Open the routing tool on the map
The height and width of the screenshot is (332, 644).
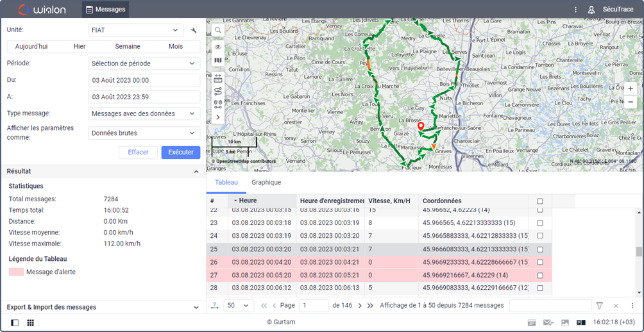point(218,90)
